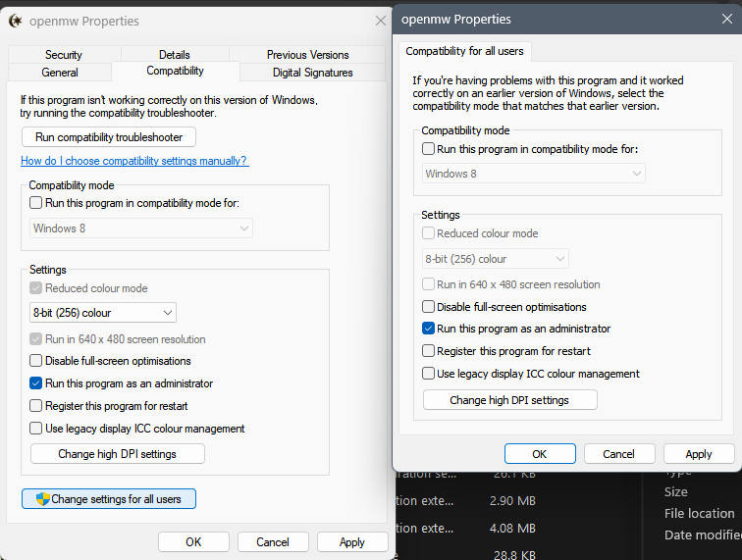Select the 2.90 MB file size entry

coord(512,501)
